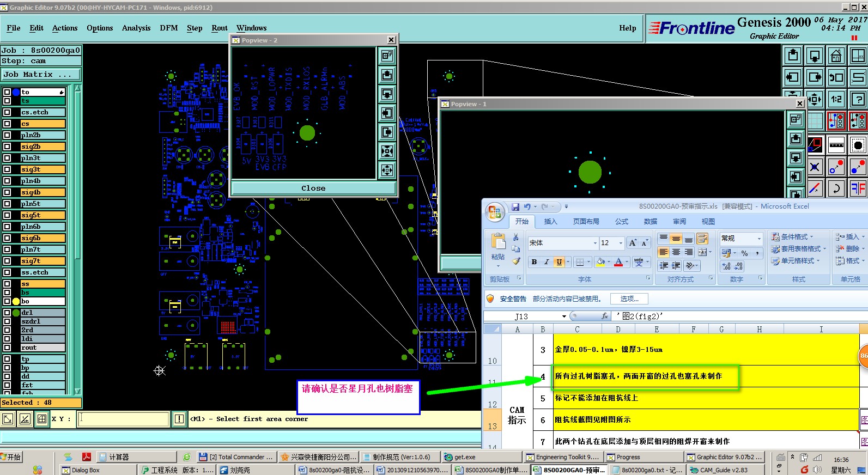Click the fx insert function icon
Image resolution: width=868 pixels, height=475 pixels.
point(605,316)
